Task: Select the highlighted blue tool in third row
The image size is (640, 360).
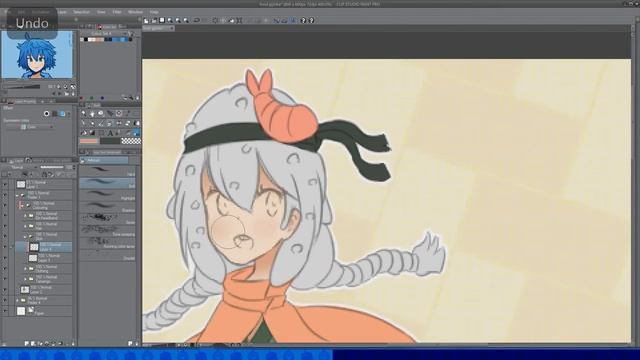Action: (x=136, y=133)
